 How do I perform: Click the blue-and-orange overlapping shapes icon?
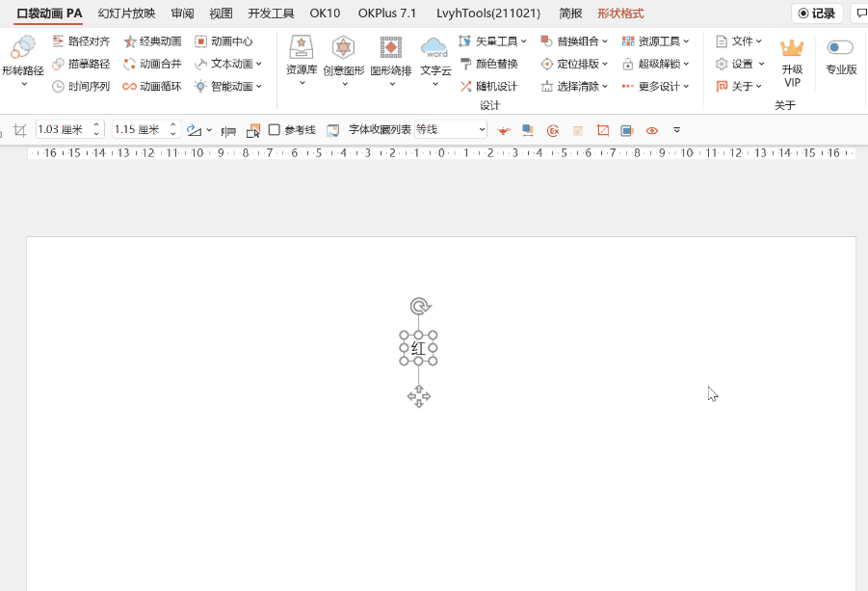point(528,131)
